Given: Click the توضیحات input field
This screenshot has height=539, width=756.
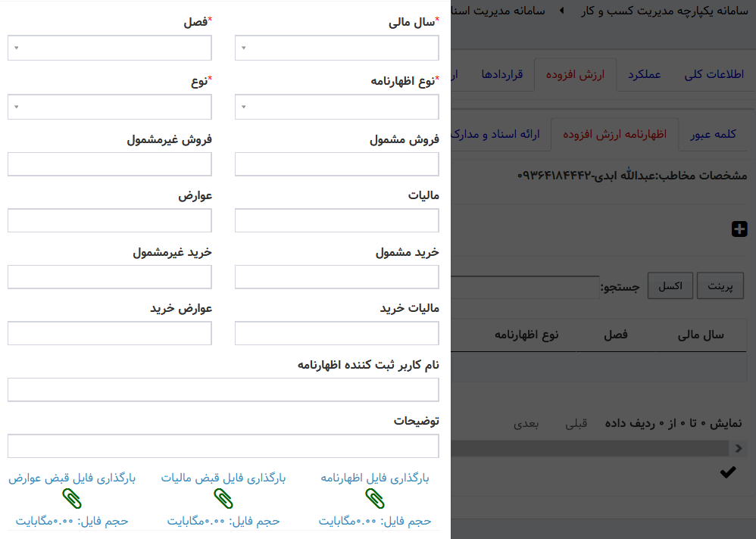Looking at the screenshot, I should coord(223,446).
